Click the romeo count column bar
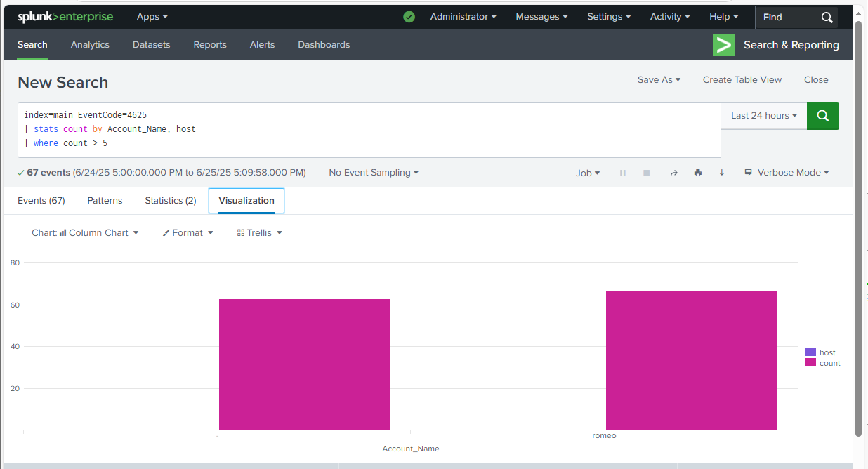The width and height of the screenshot is (868, 469). pos(691,360)
